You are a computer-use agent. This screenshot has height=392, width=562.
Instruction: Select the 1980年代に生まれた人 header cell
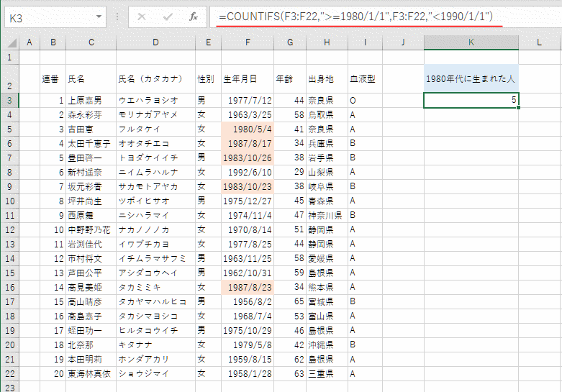click(x=471, y=78)
